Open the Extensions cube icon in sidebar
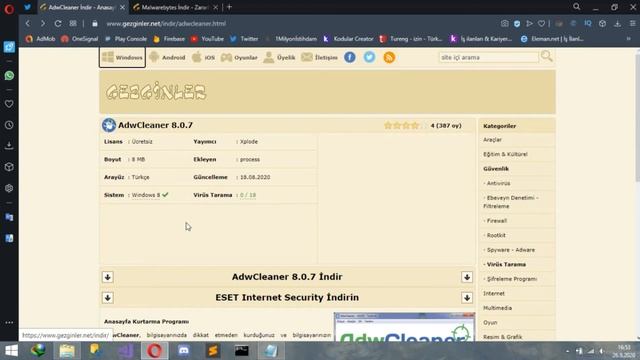Image resolution: width=640 pixels, height=360 pixels. click(9, 167)
